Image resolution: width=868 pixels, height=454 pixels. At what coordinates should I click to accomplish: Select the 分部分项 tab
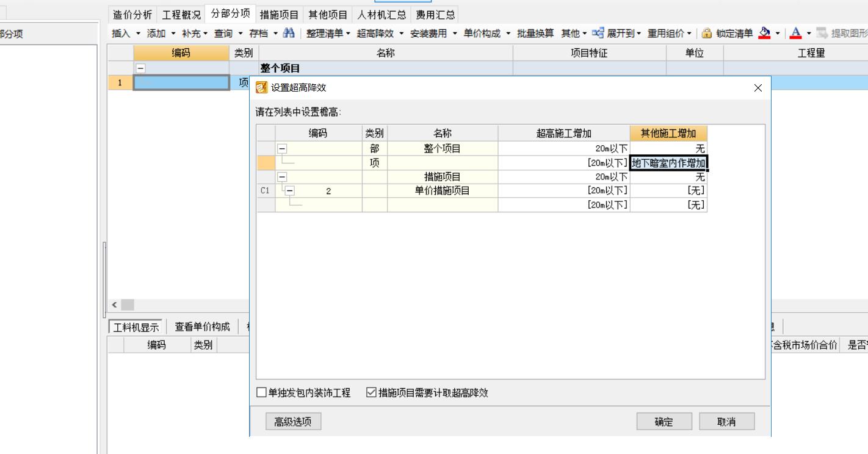[230, 13]
